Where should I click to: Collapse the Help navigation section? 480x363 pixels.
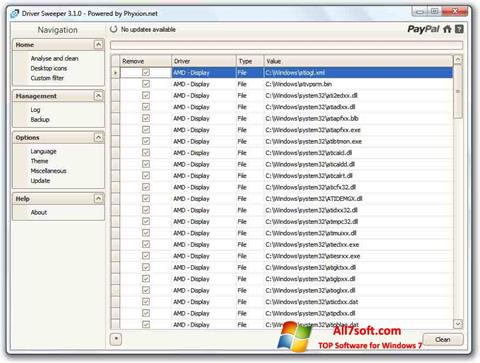(x=98, y=199)
